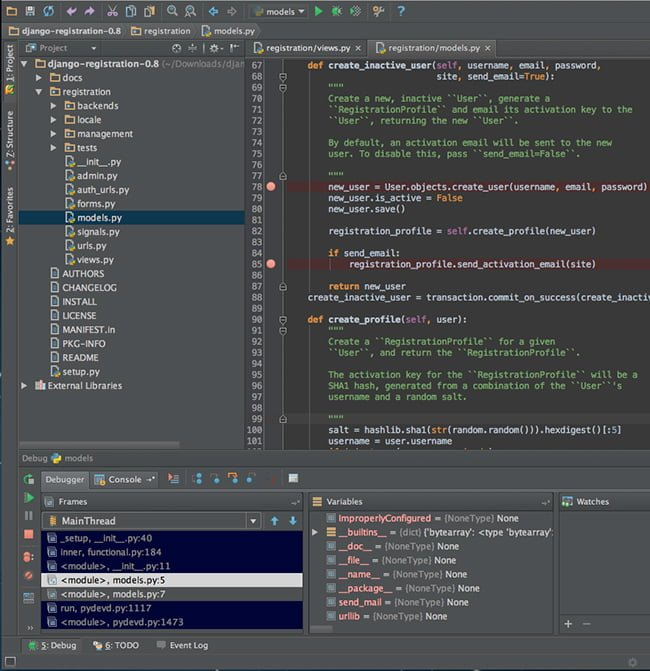Select next frame with down arrow
The width and height of the screenshot is (650, 671).
point(293,521)
